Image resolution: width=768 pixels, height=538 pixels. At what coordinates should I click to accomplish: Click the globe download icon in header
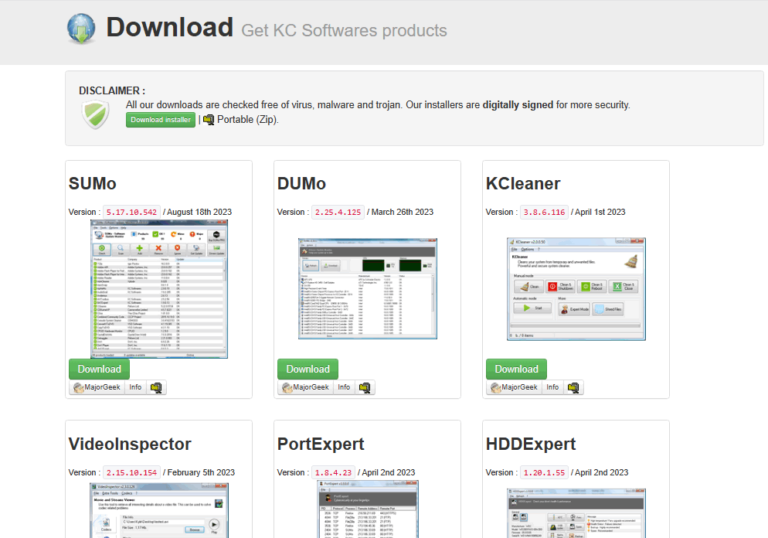[82, 29]
